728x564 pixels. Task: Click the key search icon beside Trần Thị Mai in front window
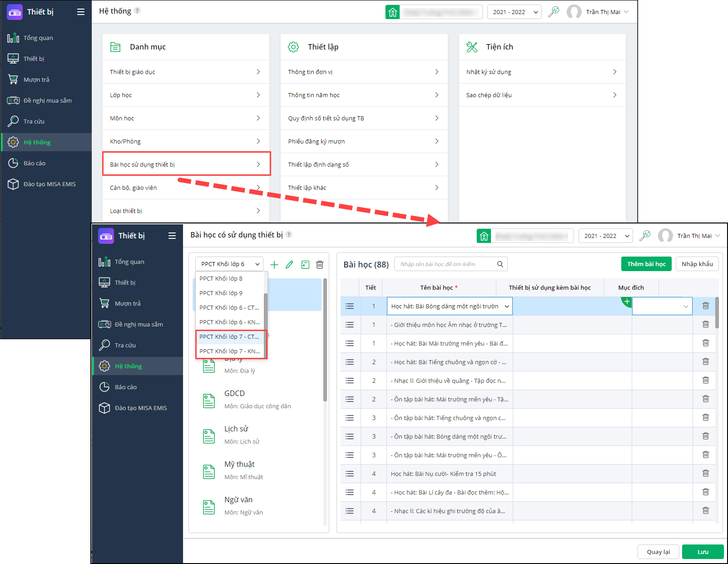click(645, 236)
